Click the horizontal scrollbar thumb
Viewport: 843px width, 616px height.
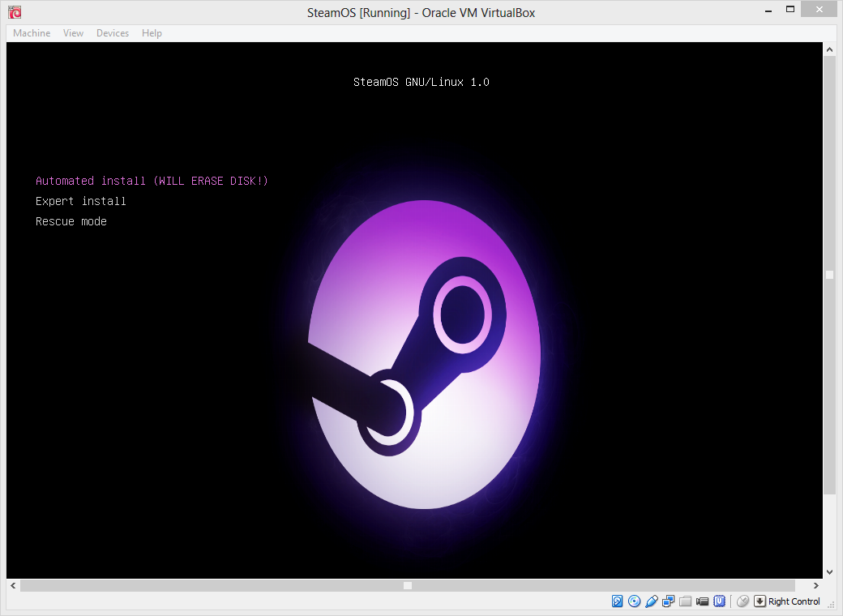[x=408, y=585]
